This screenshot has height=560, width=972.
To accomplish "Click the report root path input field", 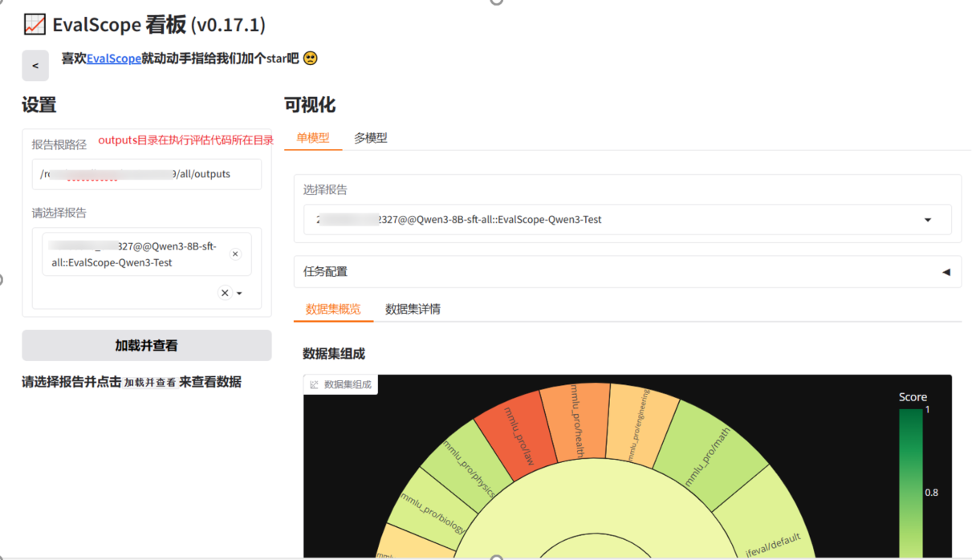I will coord(147,174).
